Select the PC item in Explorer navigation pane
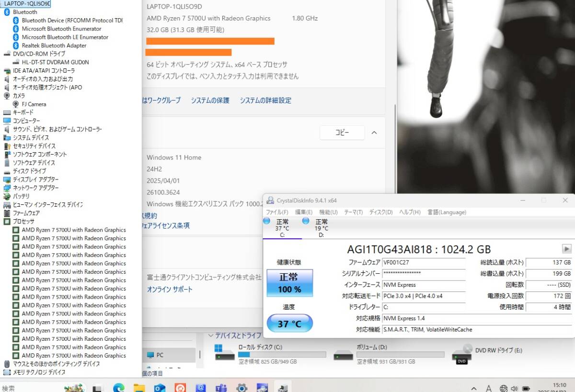 pyautogui.click(x=170, y=355)
